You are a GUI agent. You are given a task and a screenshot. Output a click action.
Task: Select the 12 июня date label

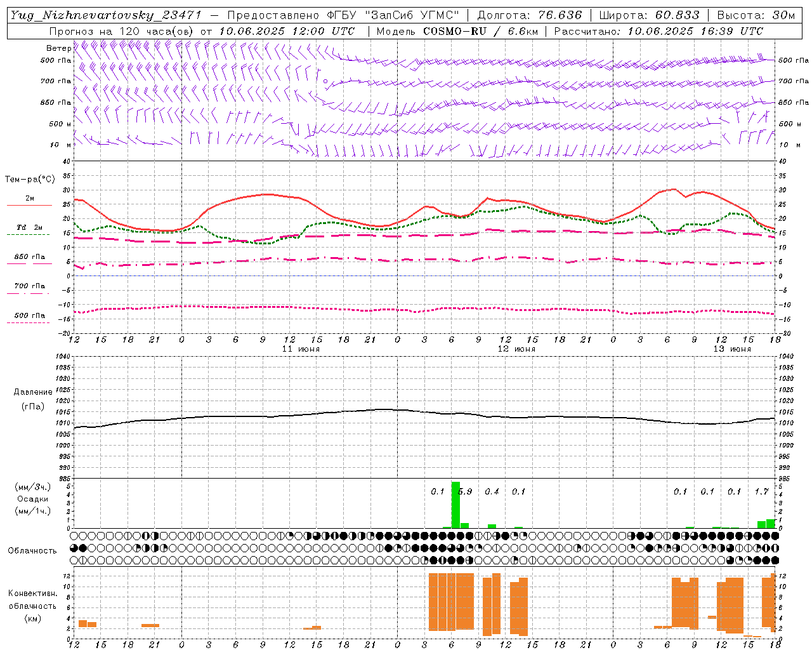click(x=516, y=349)
